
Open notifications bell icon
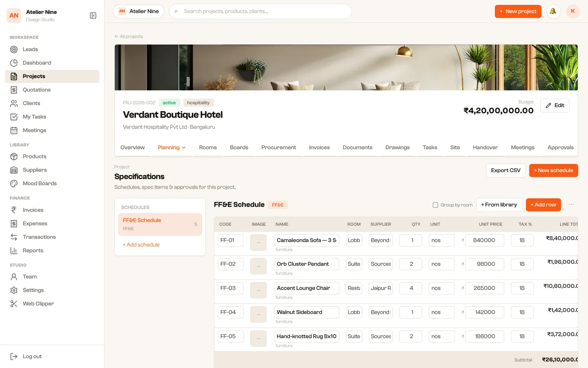coord(553,11)
